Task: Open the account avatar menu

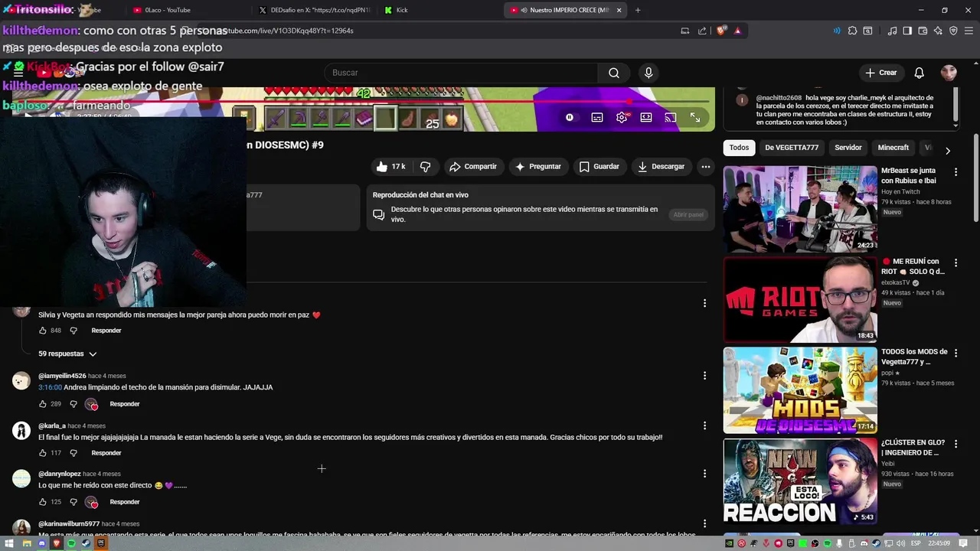Action: tap(949, 73)
